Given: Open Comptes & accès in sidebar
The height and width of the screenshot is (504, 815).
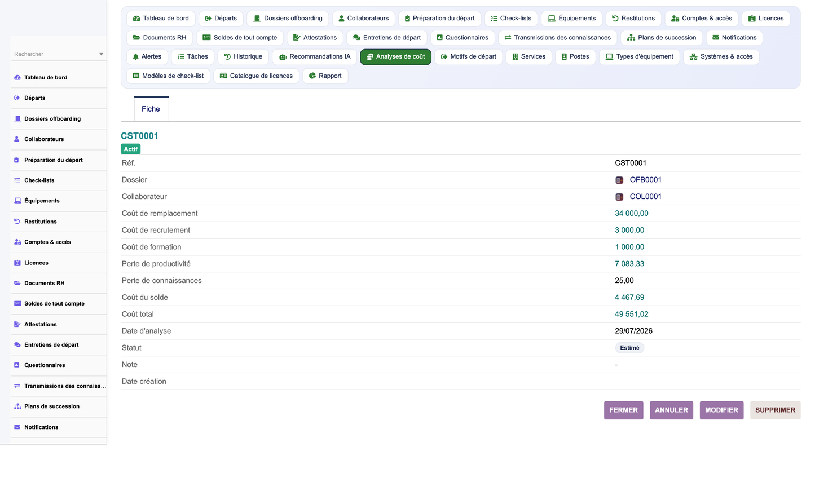Looking at the screenshot, I should point(47,242).
